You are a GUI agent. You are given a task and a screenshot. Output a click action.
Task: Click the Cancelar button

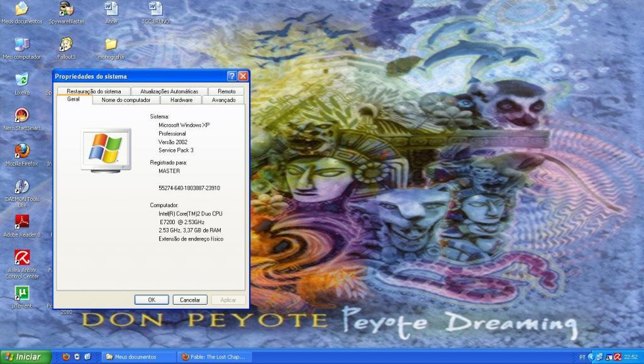click(190, 300)
